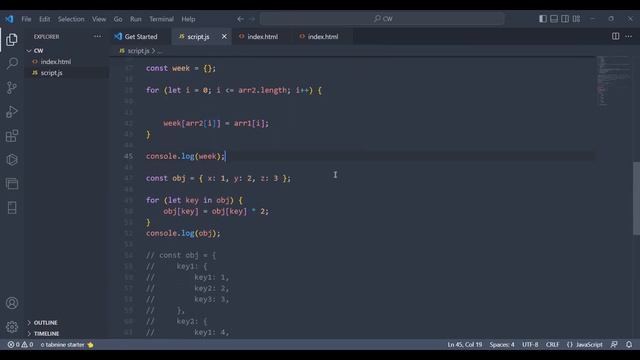Click the code minimap
The width and height of the screenshot is (640, 360).
[613, 81]
